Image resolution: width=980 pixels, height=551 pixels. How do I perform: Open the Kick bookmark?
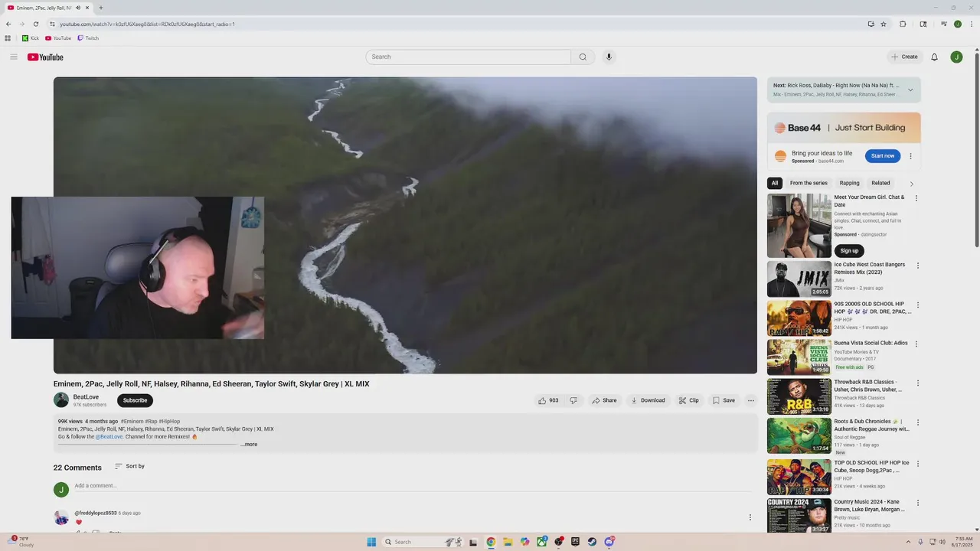pos(31,38)
